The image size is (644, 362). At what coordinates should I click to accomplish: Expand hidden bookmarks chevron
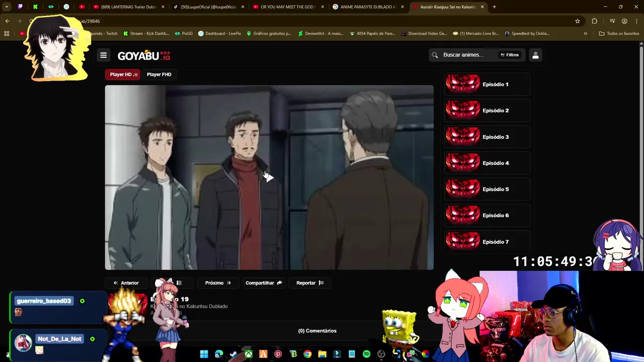pyautogui.click(x=585, y=34)
